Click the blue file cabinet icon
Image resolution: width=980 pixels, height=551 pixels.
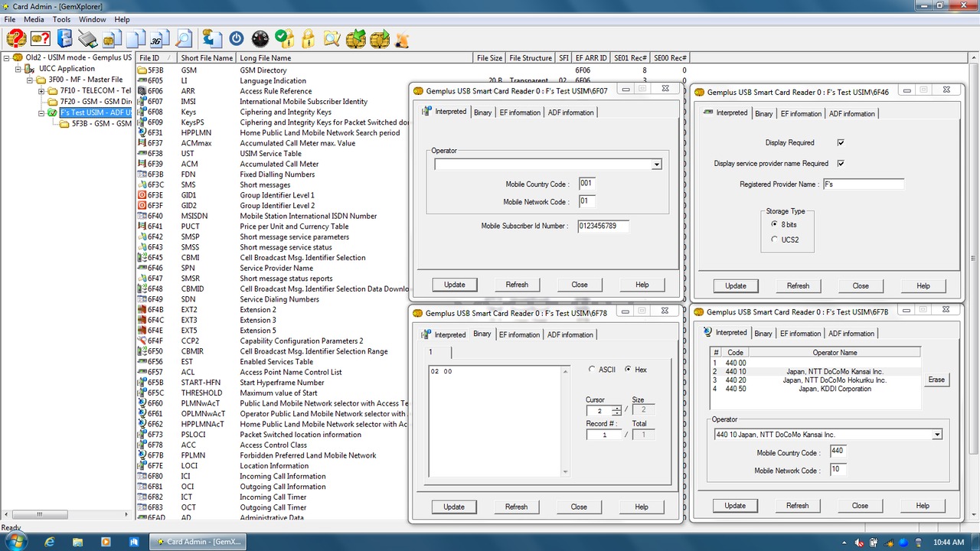[x=65, y=38]
